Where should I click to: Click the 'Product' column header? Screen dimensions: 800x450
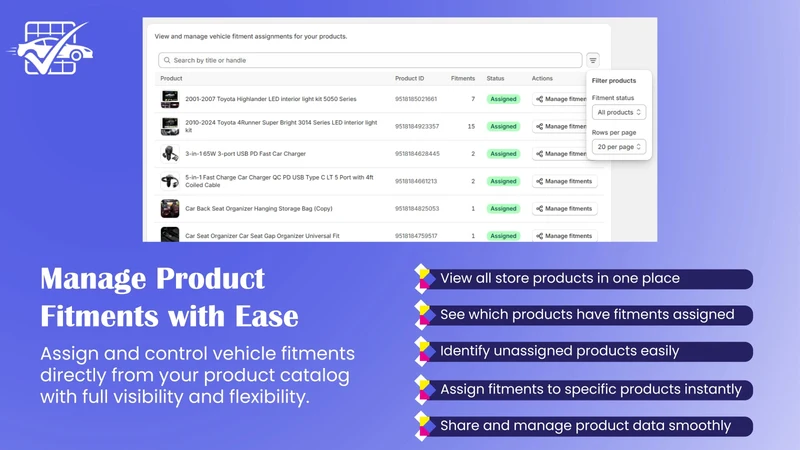(171, 79)
